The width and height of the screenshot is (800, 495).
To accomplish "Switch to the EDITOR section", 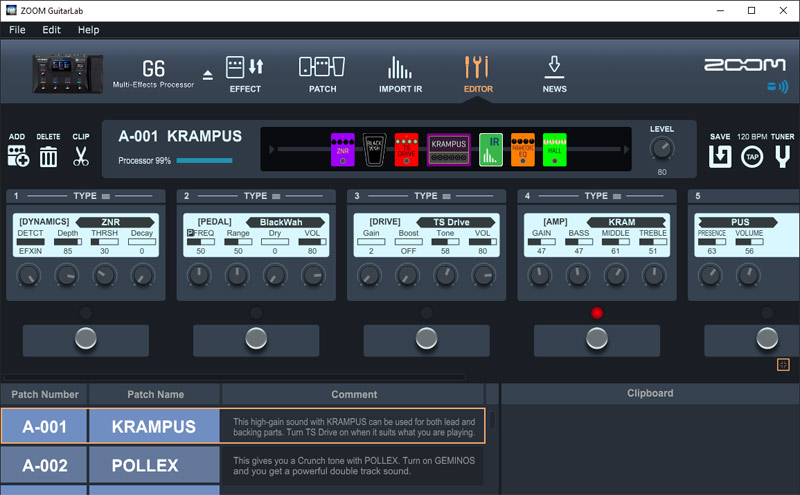I will (478, 75).
